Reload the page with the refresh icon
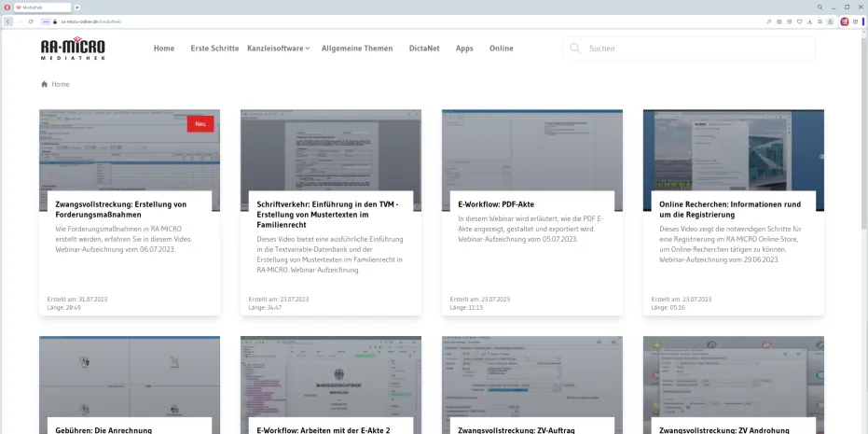 click(30, 21)
